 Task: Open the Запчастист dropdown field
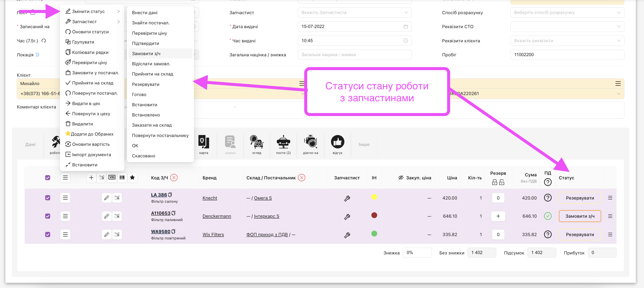(354, 13)
